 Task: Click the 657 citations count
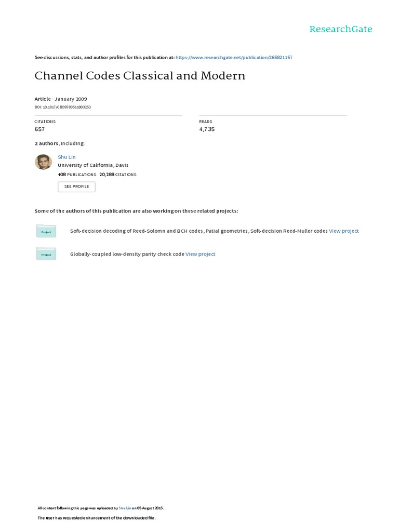point(40,129)
